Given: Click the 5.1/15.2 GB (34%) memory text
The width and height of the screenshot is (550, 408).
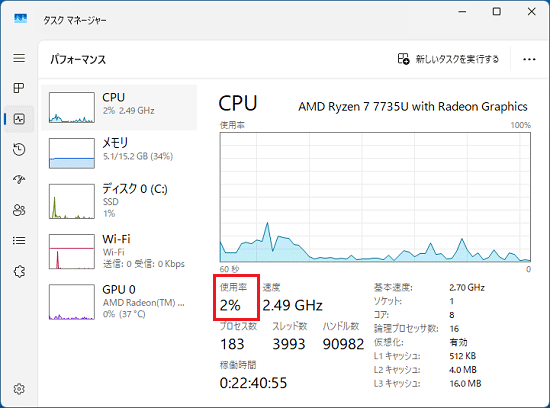Looking at the screenshot, I should pos(138,156).
